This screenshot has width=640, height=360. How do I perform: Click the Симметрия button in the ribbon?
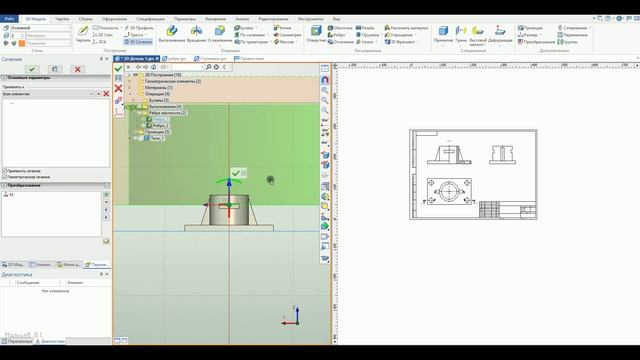(287, 35)
